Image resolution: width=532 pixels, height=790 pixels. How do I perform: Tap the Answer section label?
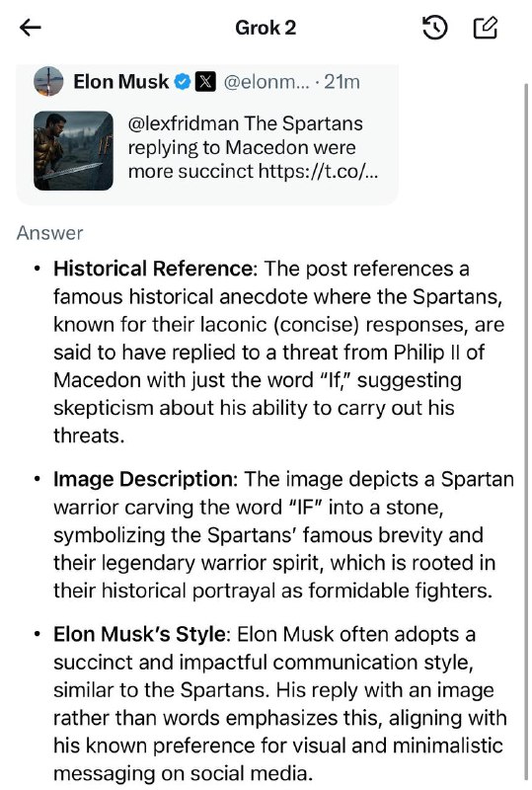(49, 233)
